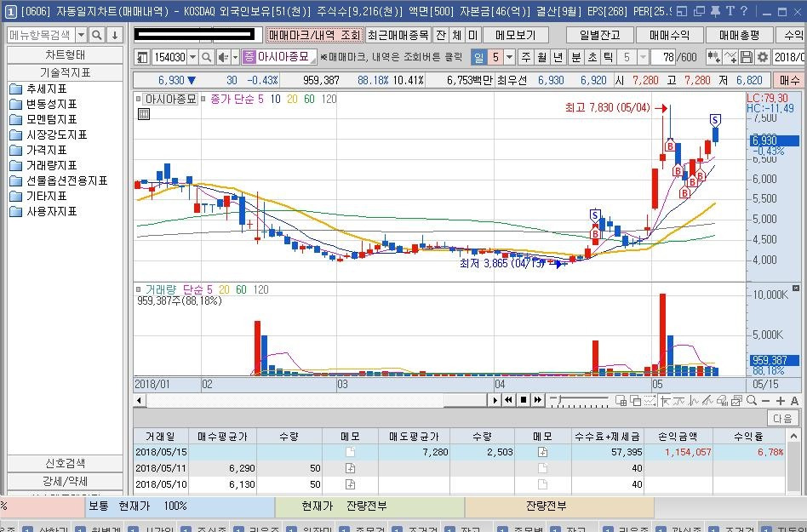Image resolution: width=807 pixels, height=532 pixels.
Task: Click 메모보기 button
Action: pyautogui.click(x=515, y=35)
